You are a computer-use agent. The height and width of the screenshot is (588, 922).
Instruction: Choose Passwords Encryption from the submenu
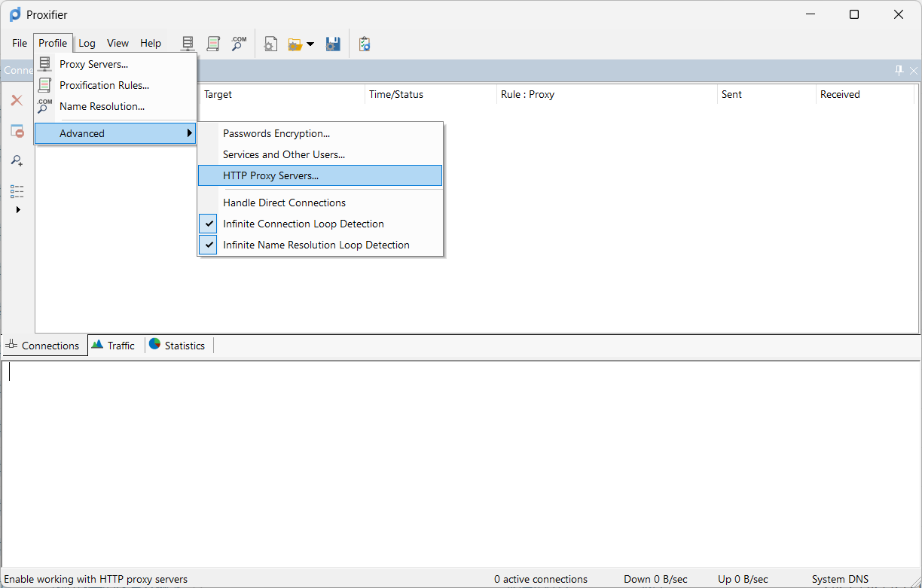pyautogui.click(x=276, y=133)
